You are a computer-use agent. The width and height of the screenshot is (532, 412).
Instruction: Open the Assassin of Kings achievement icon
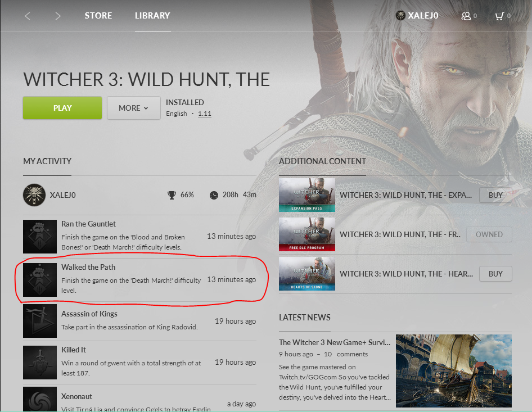pos(40,320)
